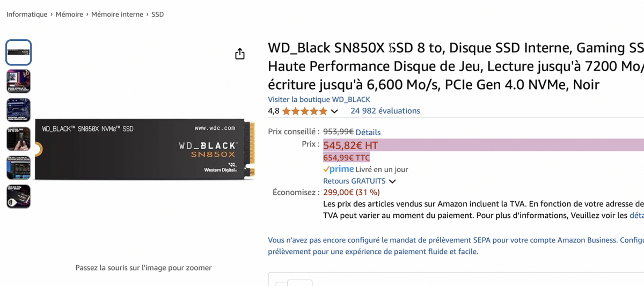Select the fifth product thumbnail
Image resolution: width=644 pixels, height=286 pixels.
(x=18, y=167)
